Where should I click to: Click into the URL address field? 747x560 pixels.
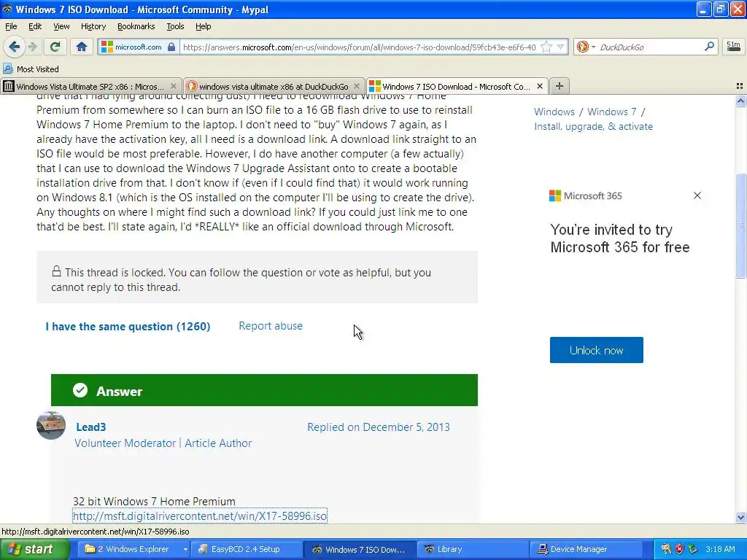pyautogui.click(x=360, y=47)
